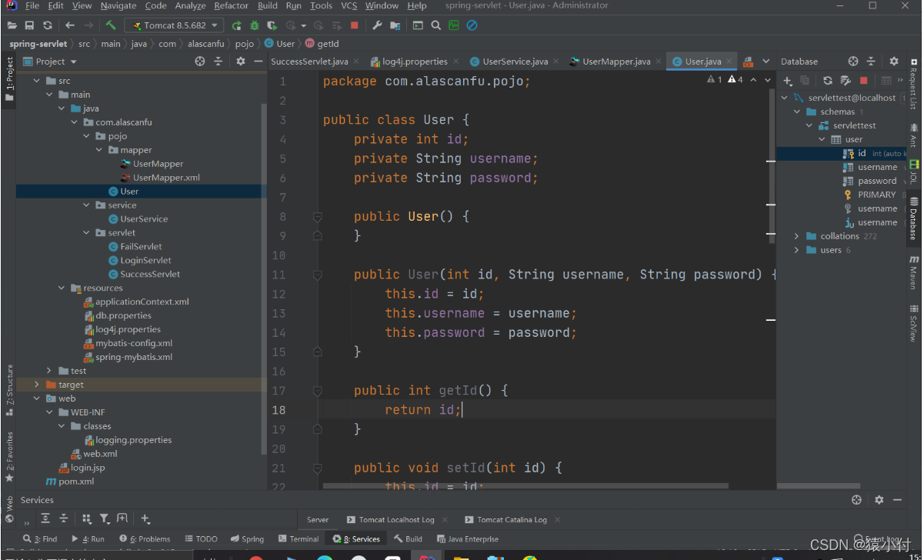Open Database panel gear settings
Image resolution: width=924 pixels, height=560 pixels.
click(x=893, y=61)
